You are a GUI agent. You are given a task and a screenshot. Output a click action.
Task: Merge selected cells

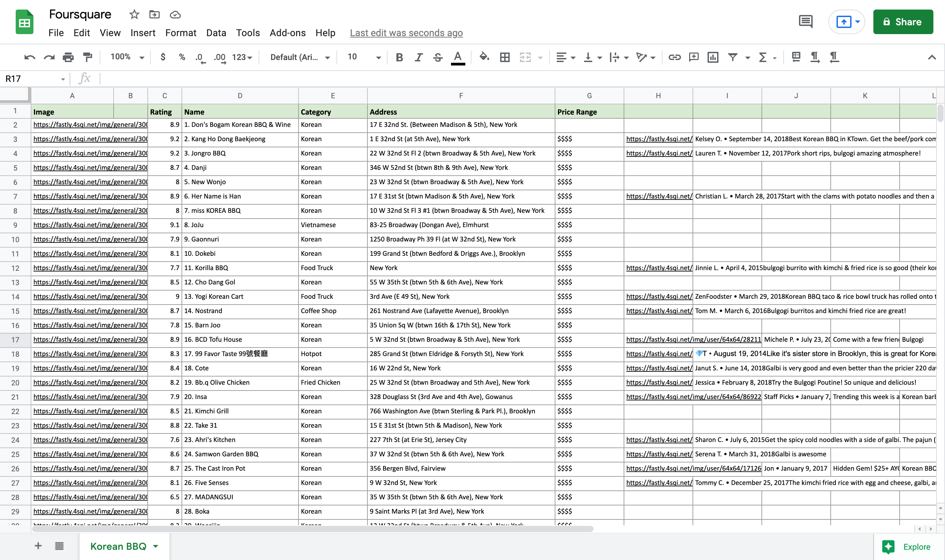click(x=525, y=57)
